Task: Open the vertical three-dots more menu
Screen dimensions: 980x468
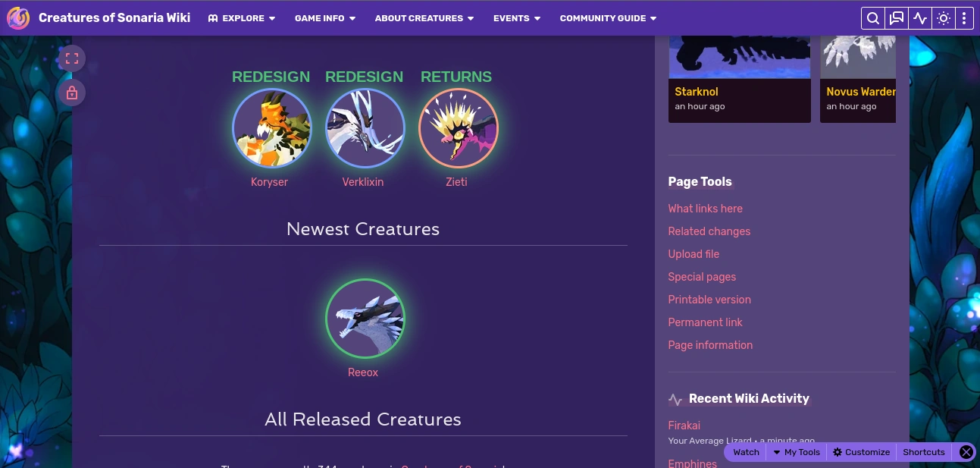Action: pos(964,18)
